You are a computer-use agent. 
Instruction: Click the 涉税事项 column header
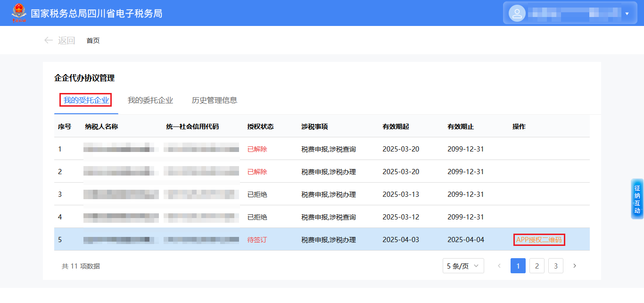tap(315, 126)
